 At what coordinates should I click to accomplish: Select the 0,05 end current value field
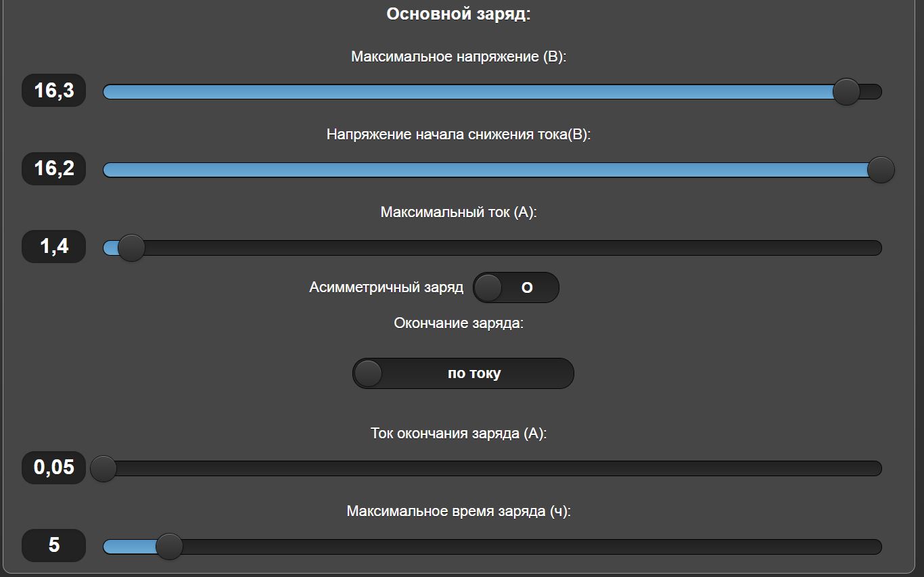click(54, 467)
